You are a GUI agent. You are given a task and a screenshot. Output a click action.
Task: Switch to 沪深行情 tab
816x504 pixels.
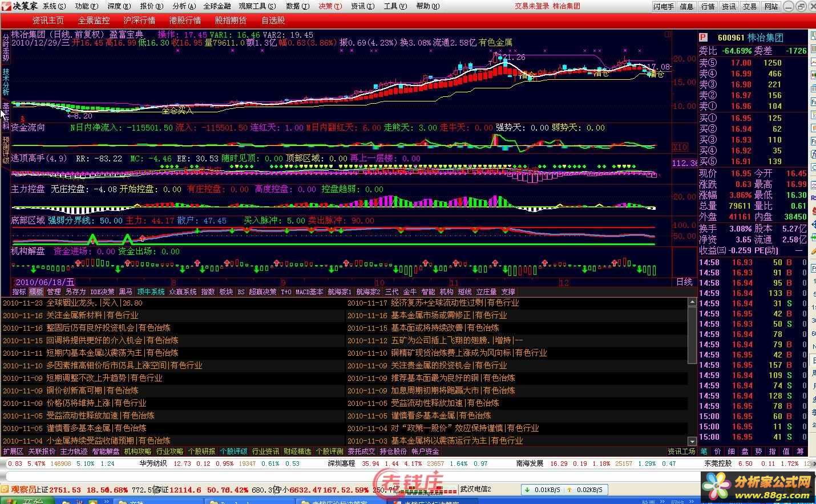(x=140, y=21)
